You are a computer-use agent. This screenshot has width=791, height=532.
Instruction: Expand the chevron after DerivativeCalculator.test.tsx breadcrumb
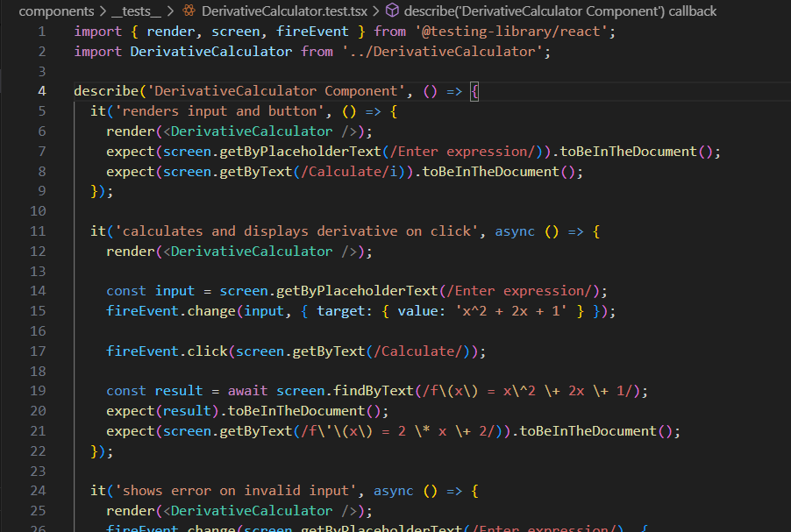tap(376, 11)
